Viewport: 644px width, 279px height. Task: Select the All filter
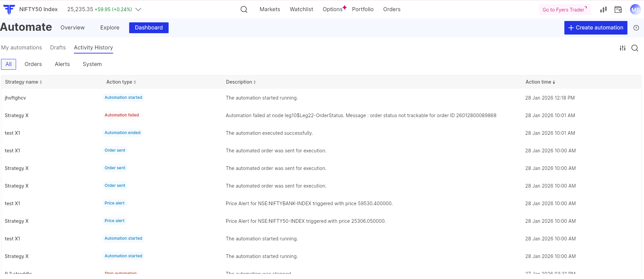click(x=8, y=64)
